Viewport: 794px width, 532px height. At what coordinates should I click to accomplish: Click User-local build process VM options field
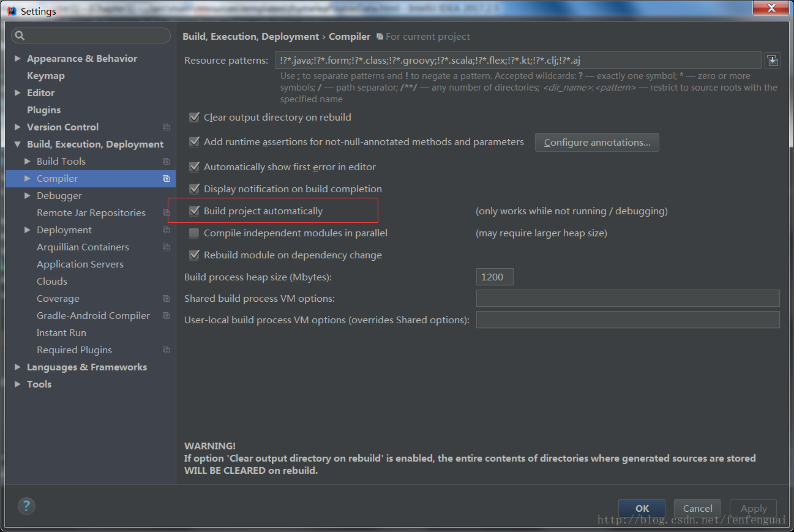coord(627,320)
